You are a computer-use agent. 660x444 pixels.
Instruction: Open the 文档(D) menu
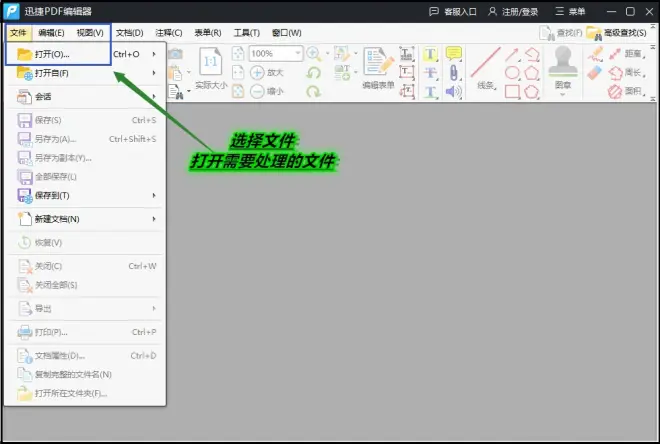pyautogui.click(x=129, y=33)
